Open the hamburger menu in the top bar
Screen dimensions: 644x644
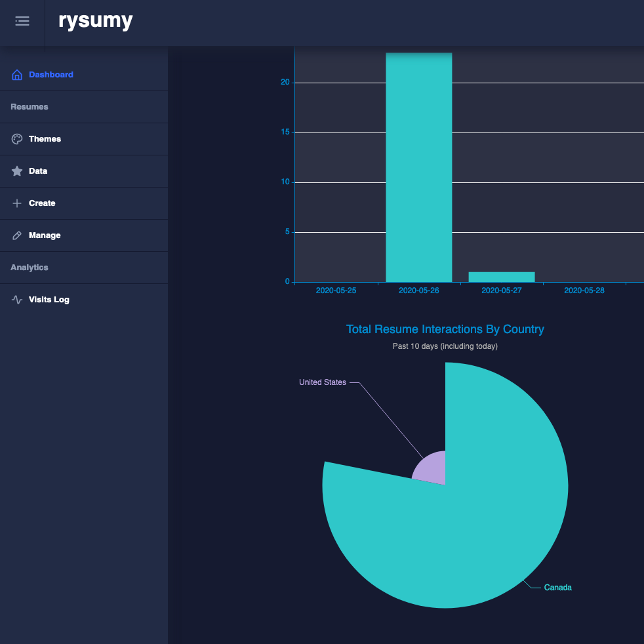[22, 21]
